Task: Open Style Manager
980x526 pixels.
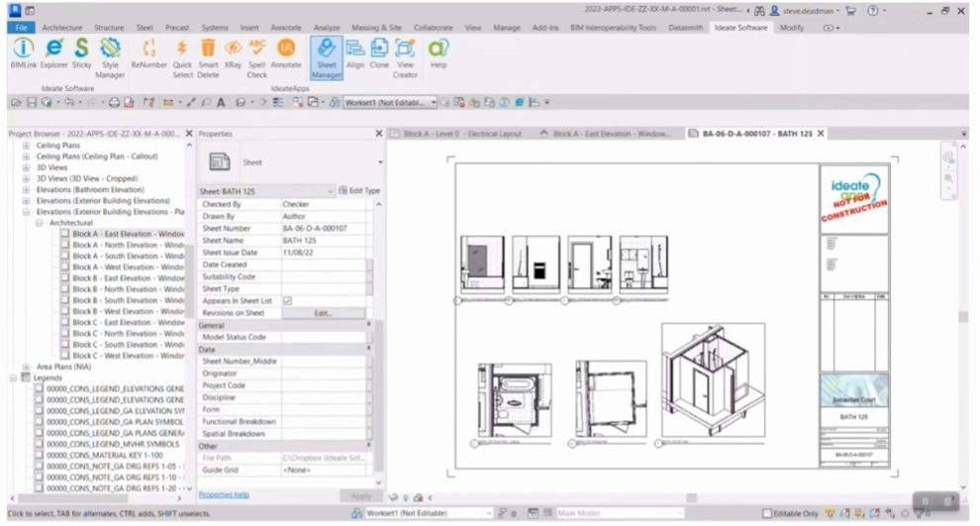Action: pos(110,57)
